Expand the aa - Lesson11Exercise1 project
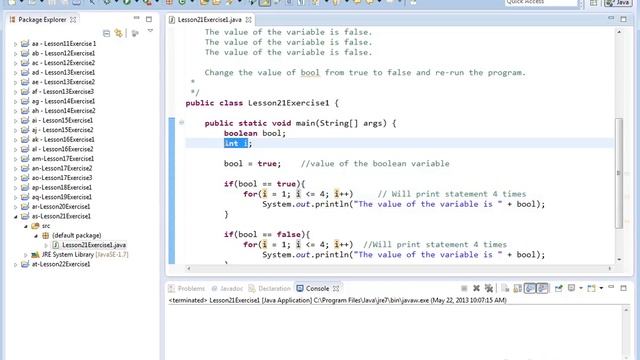 tap(16, 44)
